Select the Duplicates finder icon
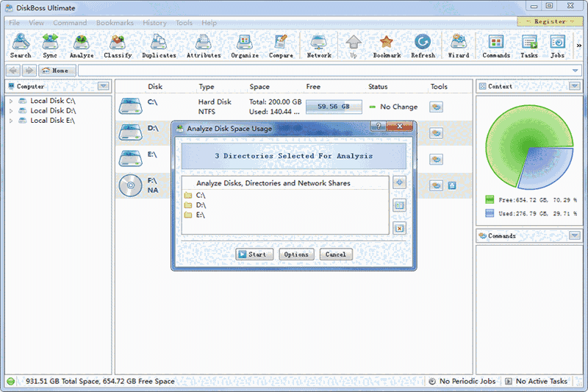Viewport: 588px width, 392px height. tap(159, 46)
